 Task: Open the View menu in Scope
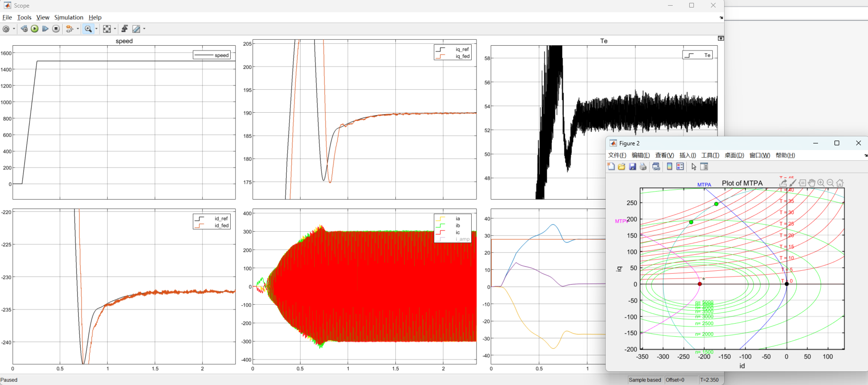click(42, 17)
